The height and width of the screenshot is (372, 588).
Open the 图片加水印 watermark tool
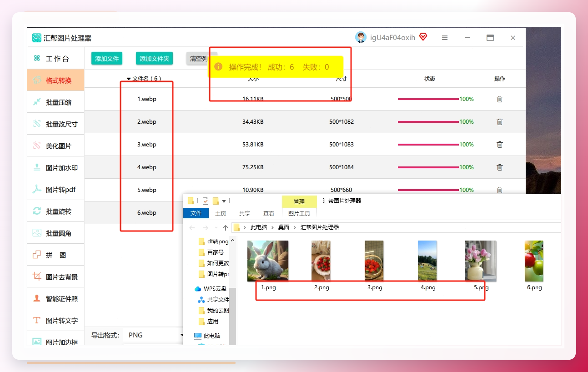tap(55, 168)
